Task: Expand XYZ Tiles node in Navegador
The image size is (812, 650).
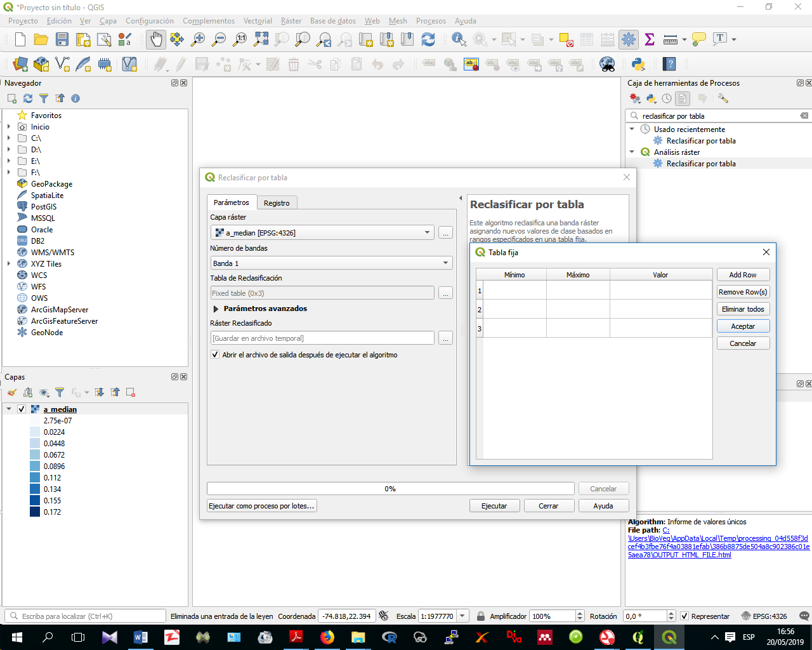Action: click(x=9, y=264)
